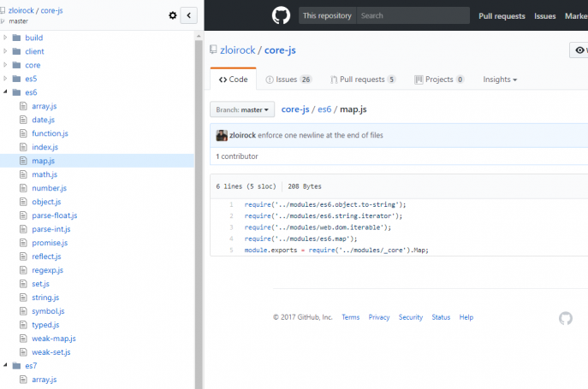Open the Privacy footer link
588x389 pixels.
pyautogui.click(x=379, y=317)
